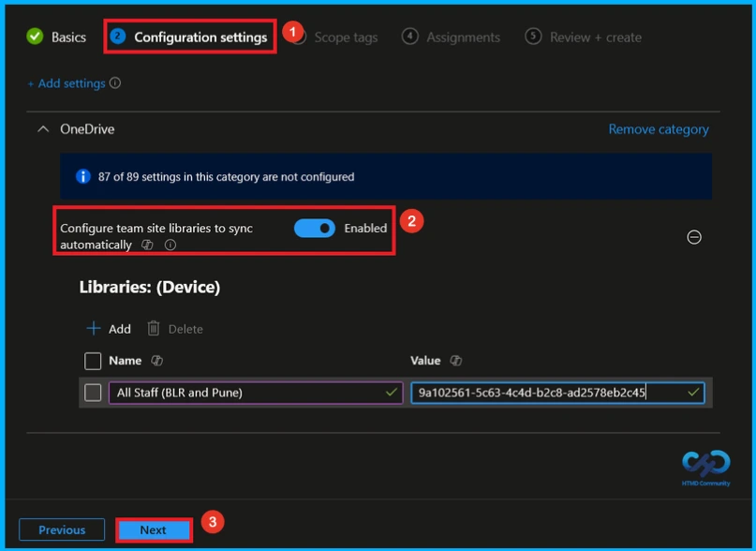The height and width of the screenshot is (551, 756).
Task: Click the blue info icon in settings banner
Action: point(83,176)
